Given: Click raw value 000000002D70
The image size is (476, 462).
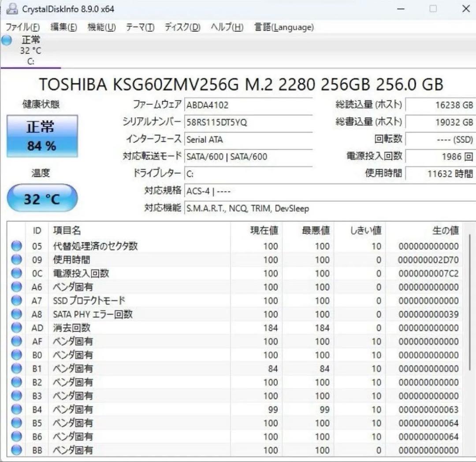Looking at the screenshot, I should pos(428,260).
